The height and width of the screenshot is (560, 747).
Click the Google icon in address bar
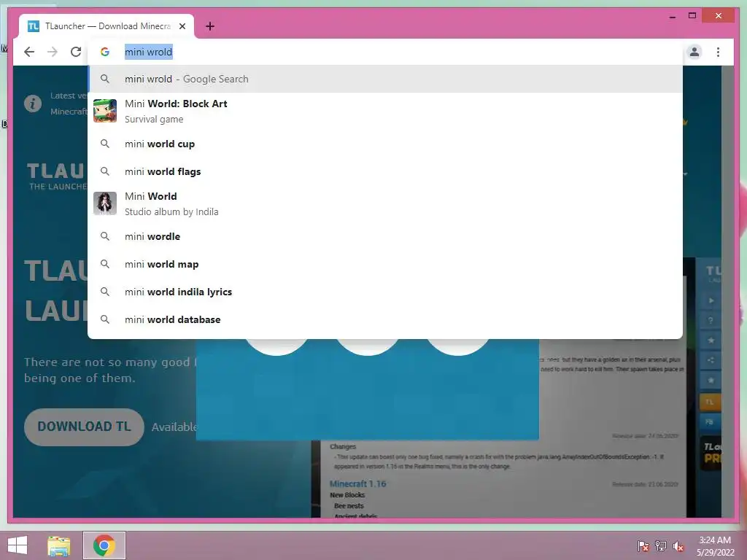105,52
